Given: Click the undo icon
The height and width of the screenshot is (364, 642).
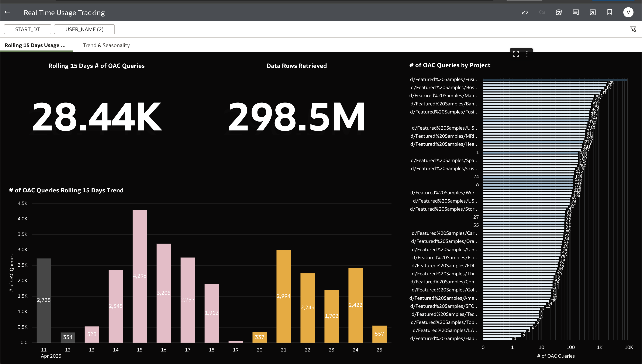Looking at the screenshot, I should [525, 12].
